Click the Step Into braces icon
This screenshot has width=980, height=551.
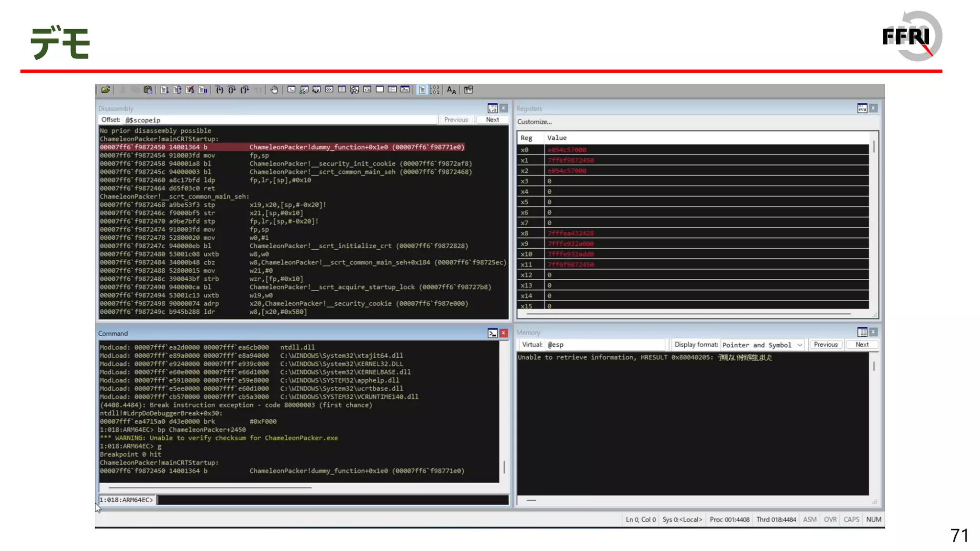(x=219, y=90)
